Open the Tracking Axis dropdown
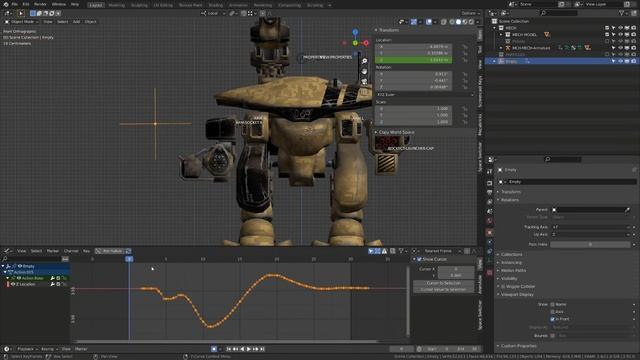Screen dimensions: 640x360 [x=591, y=227]
